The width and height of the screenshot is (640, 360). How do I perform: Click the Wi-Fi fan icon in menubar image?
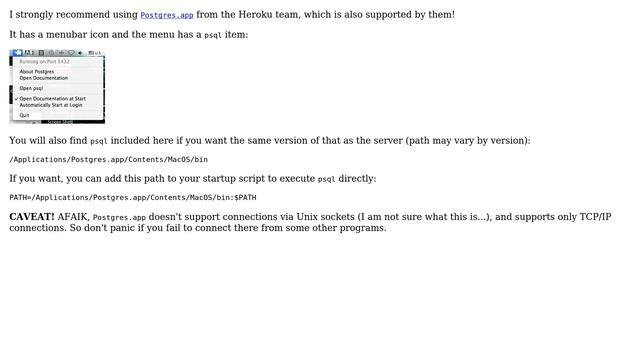click(x=71, y=53)
